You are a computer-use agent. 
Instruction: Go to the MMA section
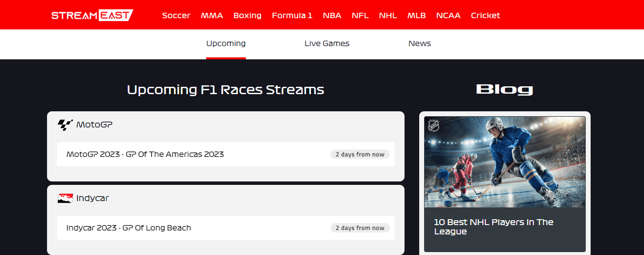point(212,15)
